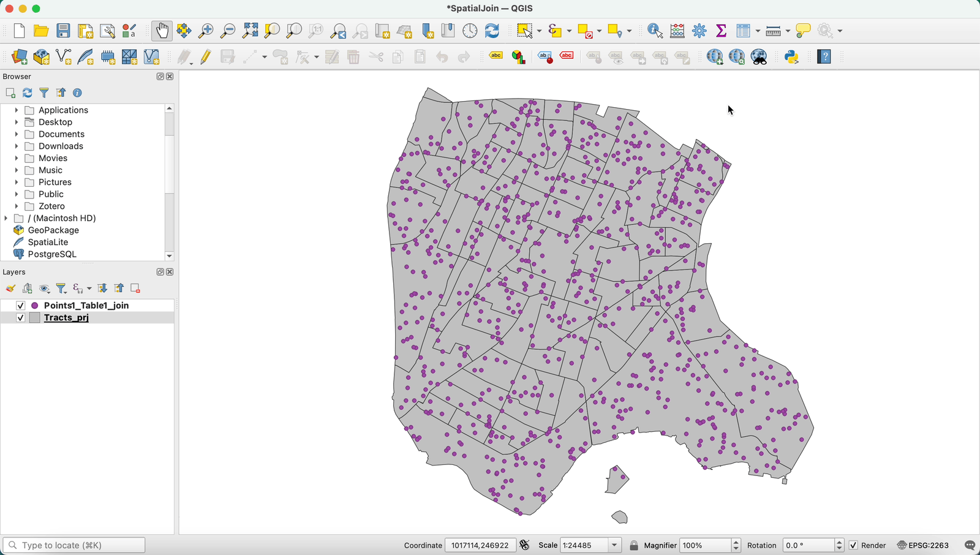Screen dimensions: 980x555
Task: Click the Type to locate search field
Action: tap(74, 545)
